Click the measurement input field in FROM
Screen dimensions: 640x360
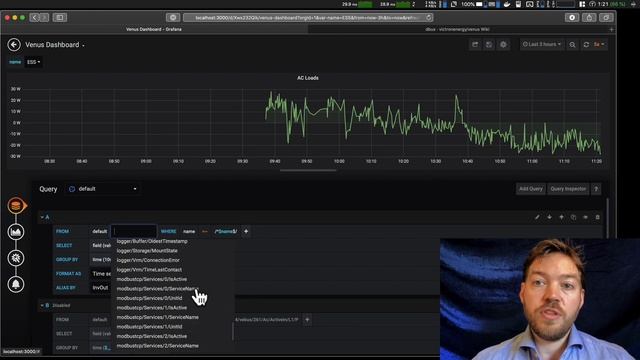click(x=133, y=231)
